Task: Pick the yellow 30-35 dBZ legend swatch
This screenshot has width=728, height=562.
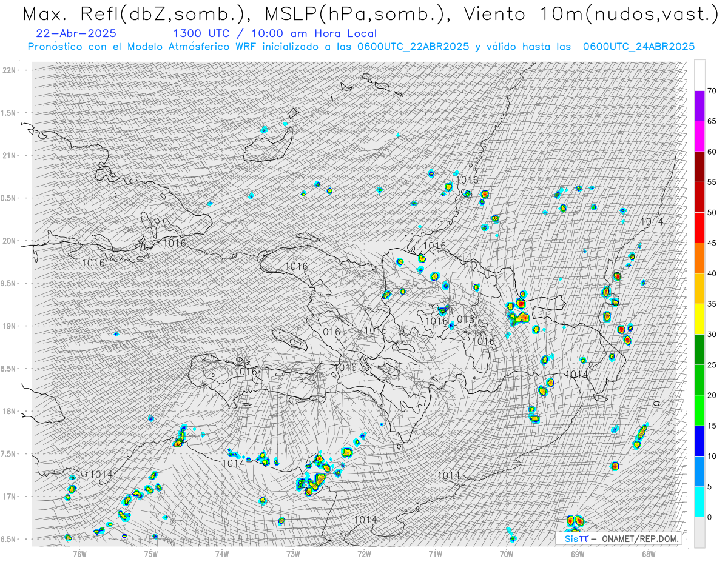Action: click(699, 319)
